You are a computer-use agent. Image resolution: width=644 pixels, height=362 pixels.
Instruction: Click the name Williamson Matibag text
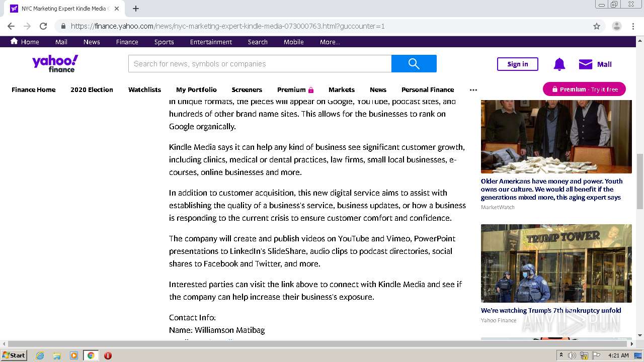click(229, 330)
